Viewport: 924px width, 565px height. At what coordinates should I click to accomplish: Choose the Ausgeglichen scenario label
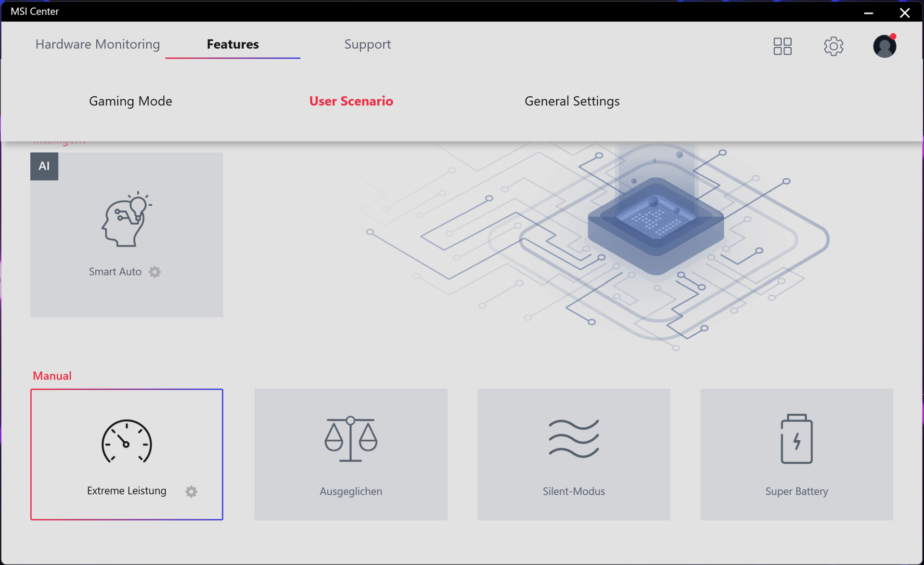pyautogui.click(x=351, y=491)
